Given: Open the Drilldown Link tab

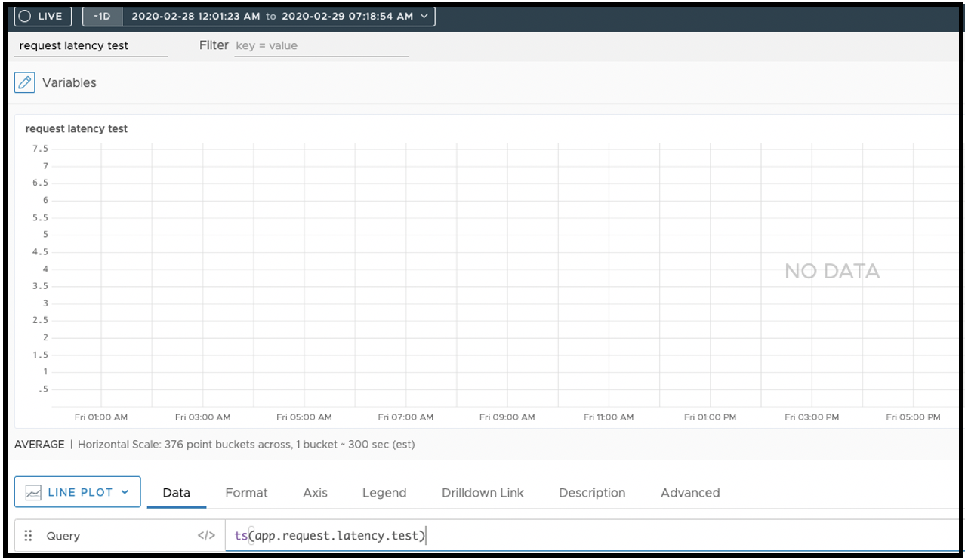Looking at the screenshot, I should 482,493.
